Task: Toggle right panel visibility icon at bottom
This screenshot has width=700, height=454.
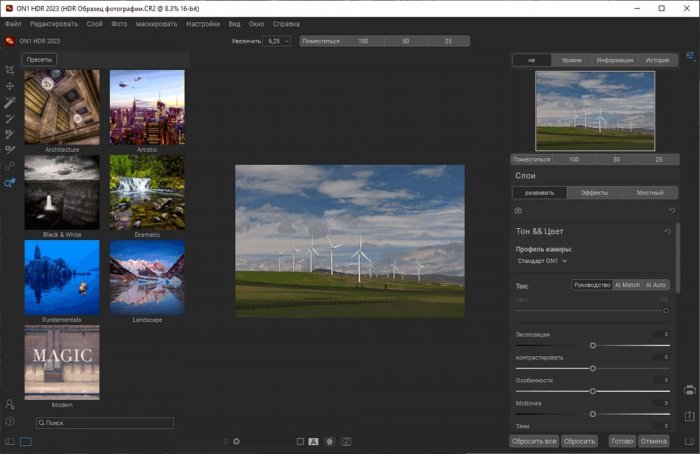Action: (x=690, y=441)
